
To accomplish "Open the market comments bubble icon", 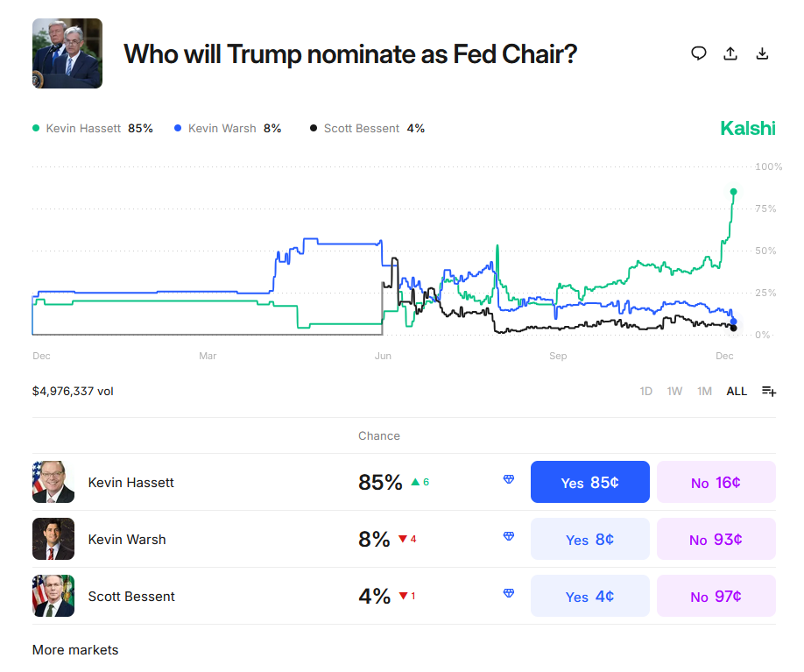I will pos(698,53).
